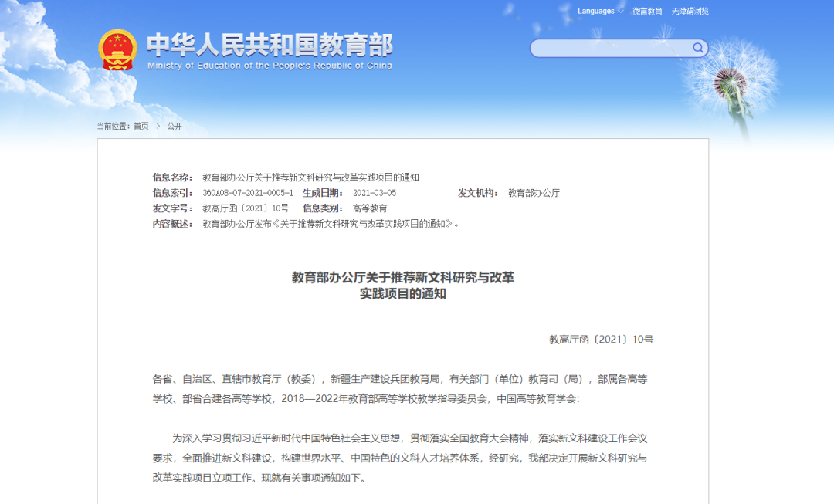Click the Ministry of Education English subtitle
Viewport: 834px width, 504px height.
[270, 66]
